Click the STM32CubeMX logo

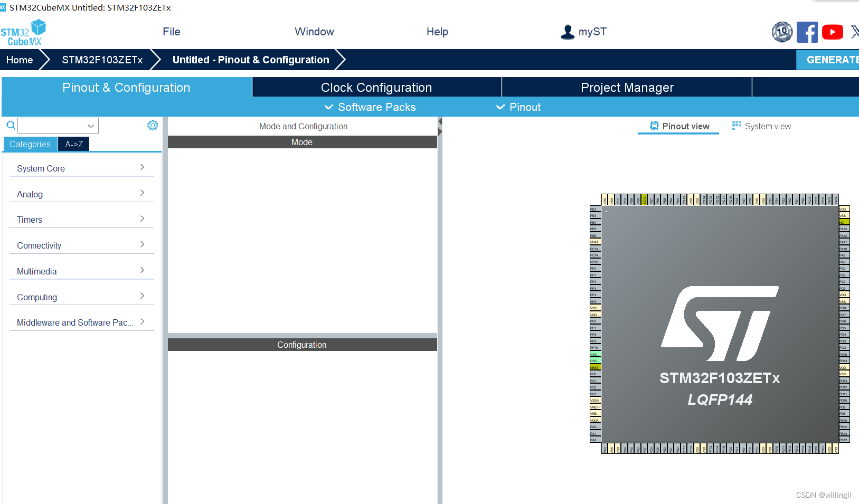(x=24, y=32)
